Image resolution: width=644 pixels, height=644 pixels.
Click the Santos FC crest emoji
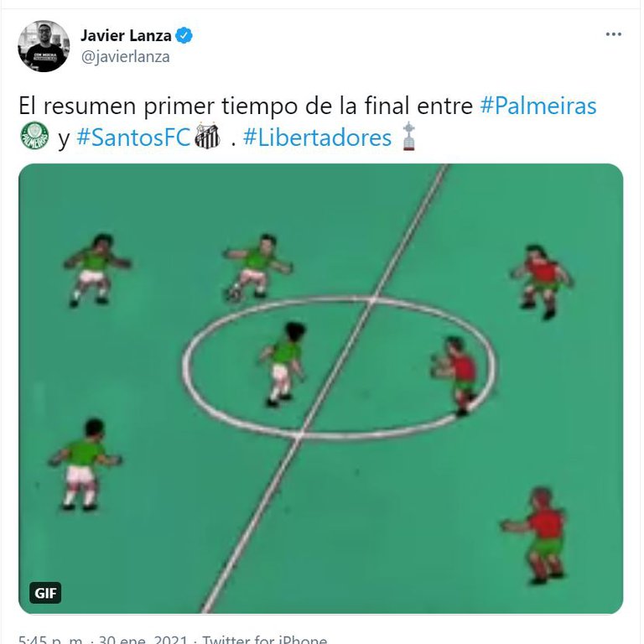pyautogui.click(x=207, y=136)
